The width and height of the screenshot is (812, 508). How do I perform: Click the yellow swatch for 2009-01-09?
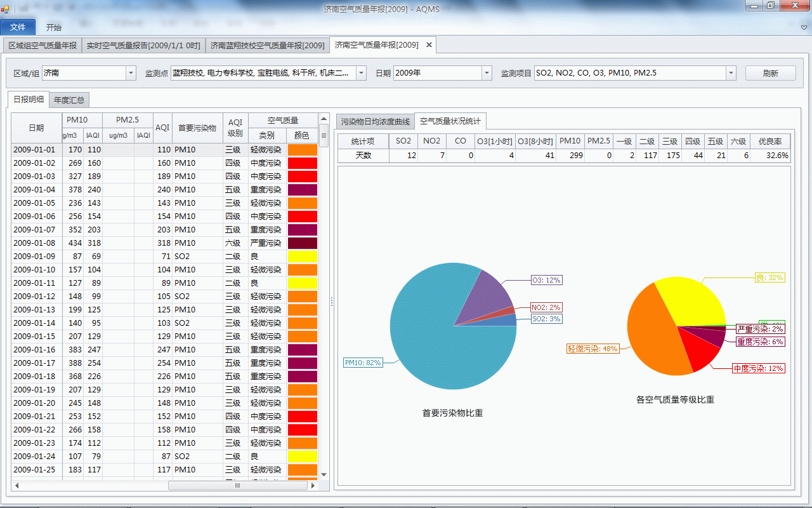coord(302,257)
